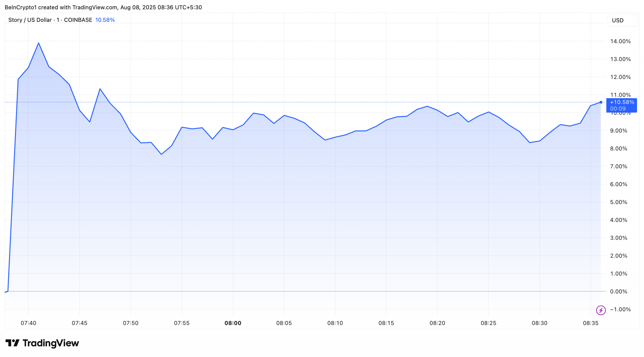Screen dimensions: 644x357
Task: Click the 10.58% legend value
Action: 105,20
